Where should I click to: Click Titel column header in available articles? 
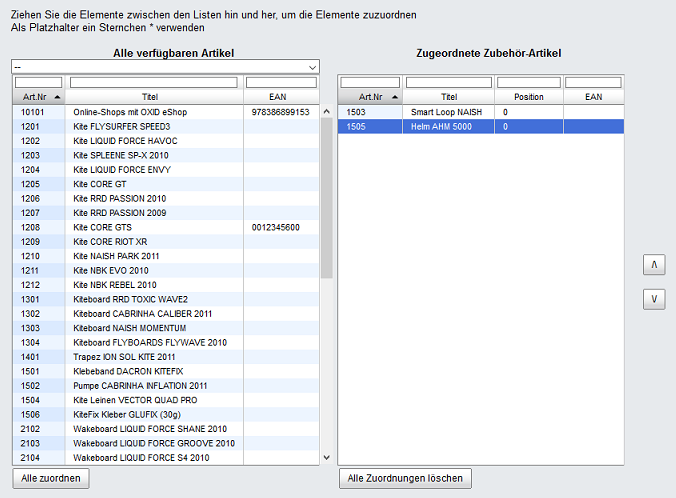[x=150, y=97]
